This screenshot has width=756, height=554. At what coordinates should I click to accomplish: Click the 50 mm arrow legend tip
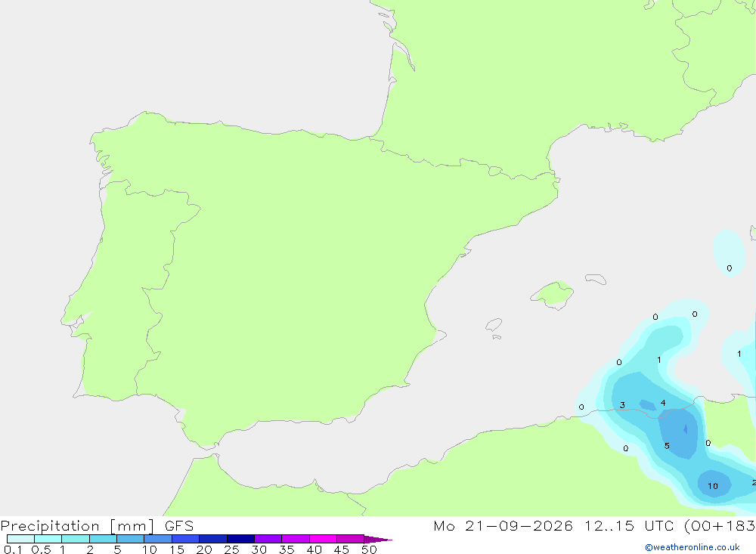[x=378, y=539]
